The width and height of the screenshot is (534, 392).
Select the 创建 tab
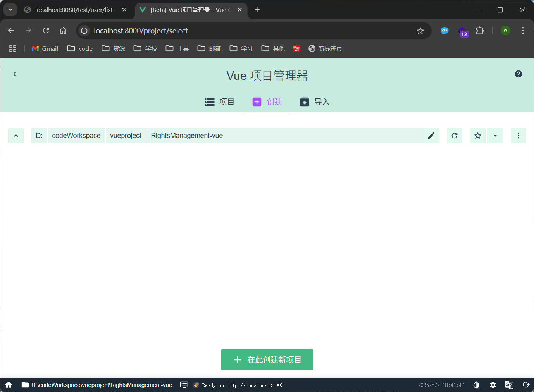point(267,102)
